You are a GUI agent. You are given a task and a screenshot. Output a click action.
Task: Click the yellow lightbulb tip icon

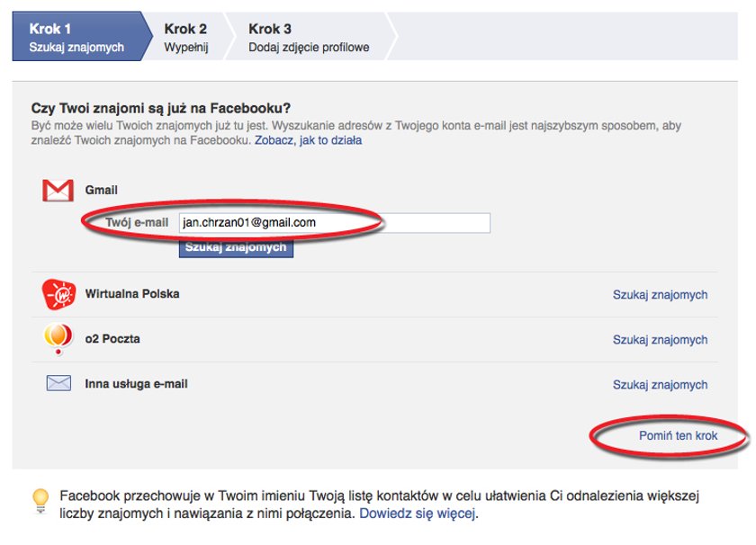point(40,501)
